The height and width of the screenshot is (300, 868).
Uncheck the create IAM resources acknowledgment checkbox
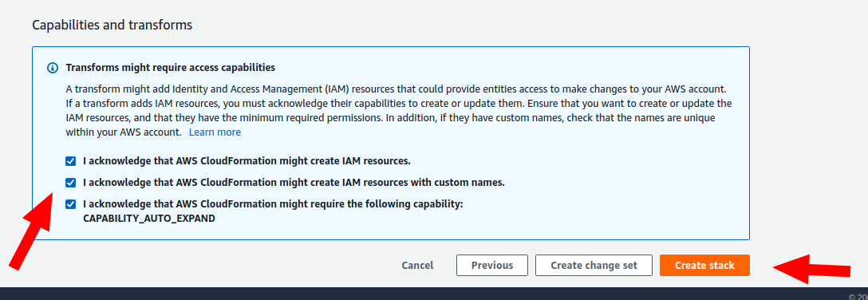tap(70, 161)
